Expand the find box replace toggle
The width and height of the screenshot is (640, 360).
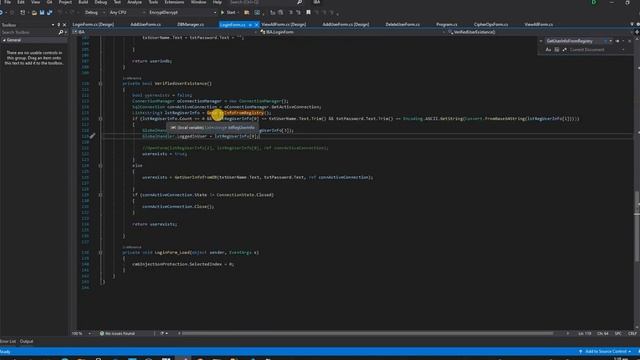pyautogui.click(x=541, y=41)
